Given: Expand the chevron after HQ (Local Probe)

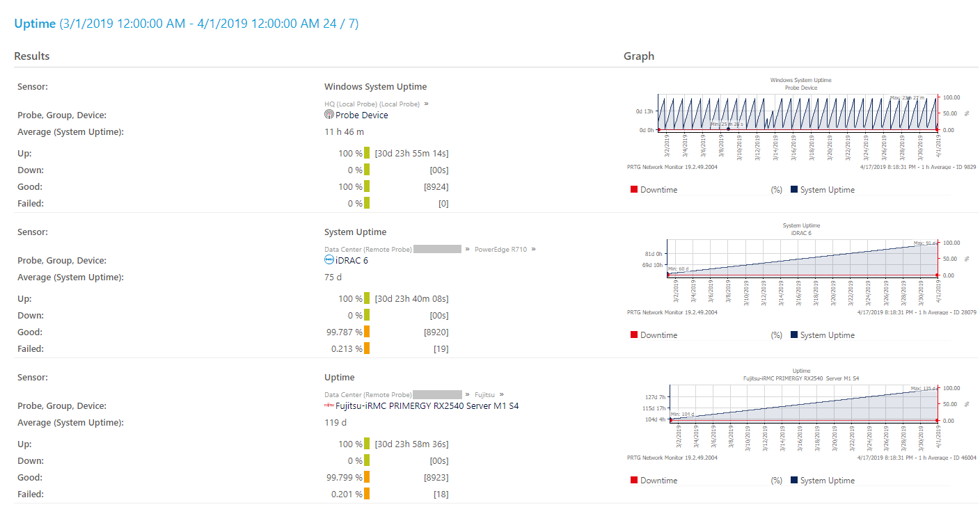Looking at the screenshot, I should click(426, 104).
